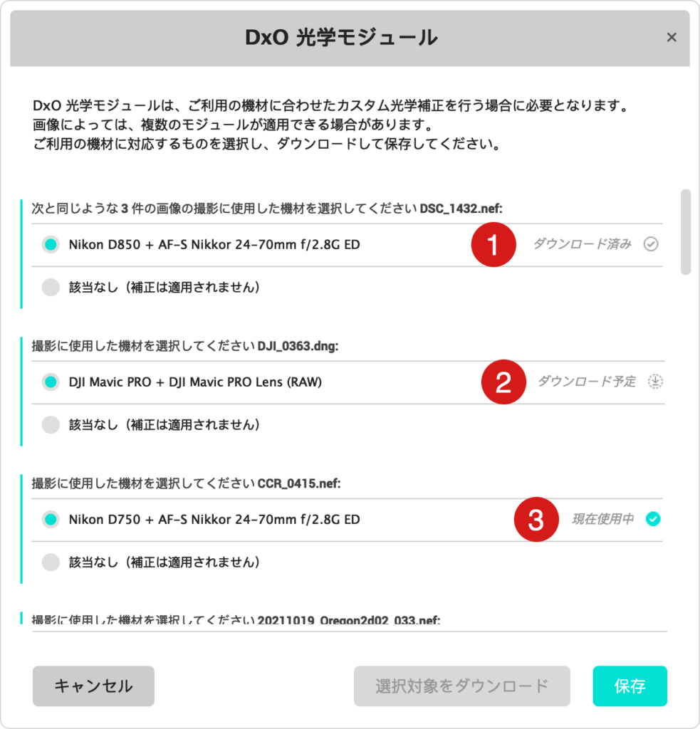This screenshot has height=729, width=700.
Task: Click the 現在使用中 status label
Action: 602,519
